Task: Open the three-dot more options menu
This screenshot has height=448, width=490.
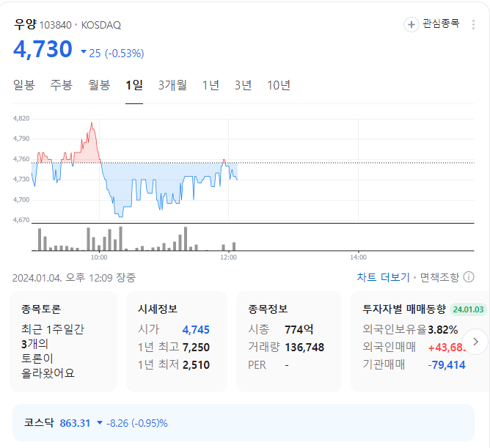Action: pos(473,24)
